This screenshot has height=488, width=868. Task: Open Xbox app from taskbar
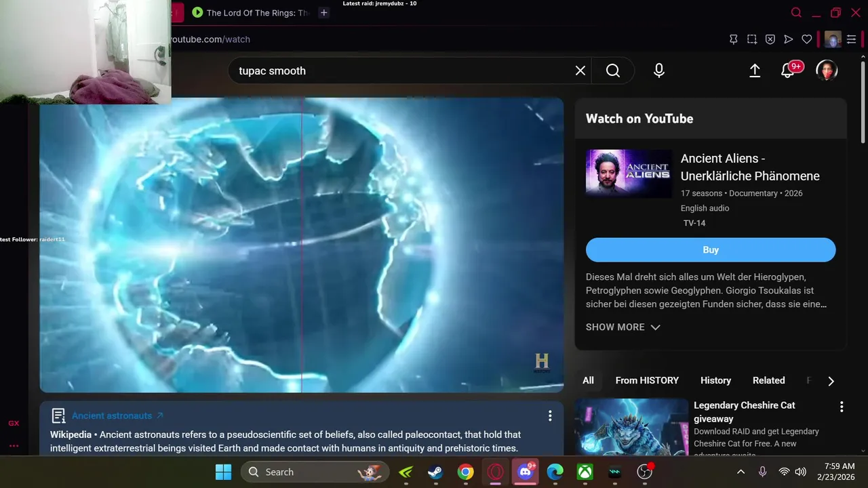tap(585, 472)
